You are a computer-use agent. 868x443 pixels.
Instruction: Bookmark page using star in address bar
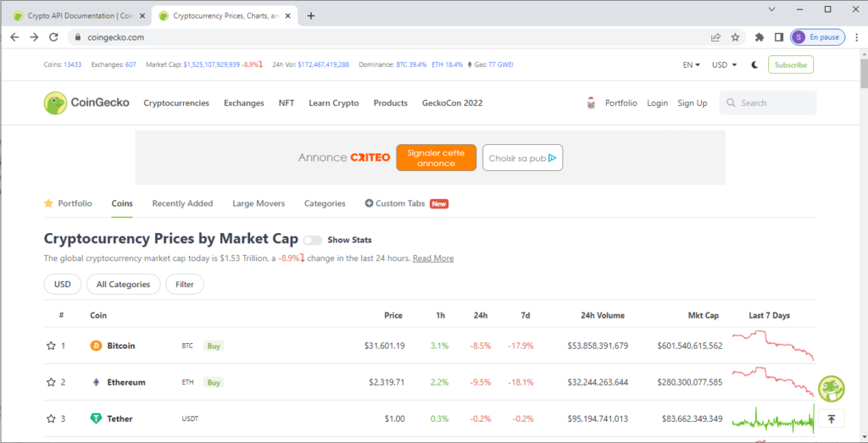735,37
